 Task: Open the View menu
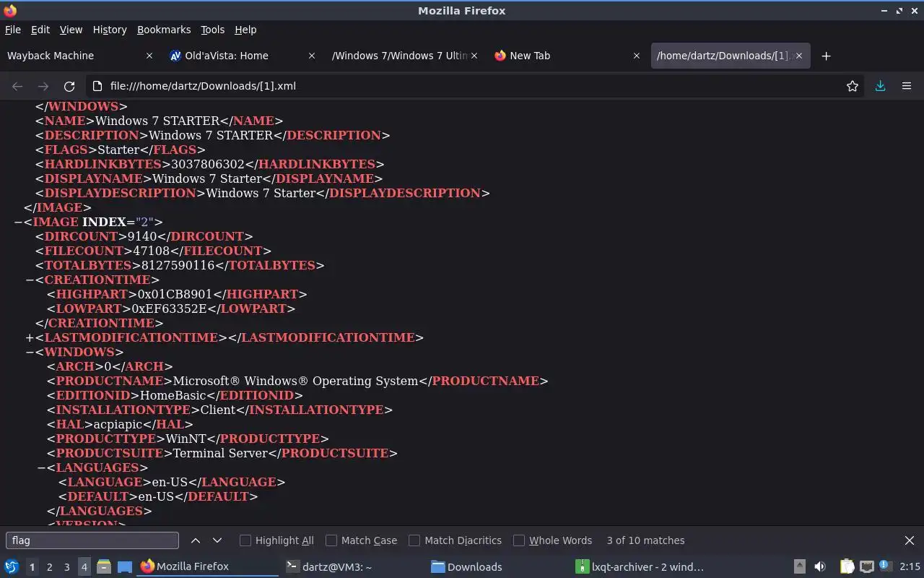[x=71, y=30]
